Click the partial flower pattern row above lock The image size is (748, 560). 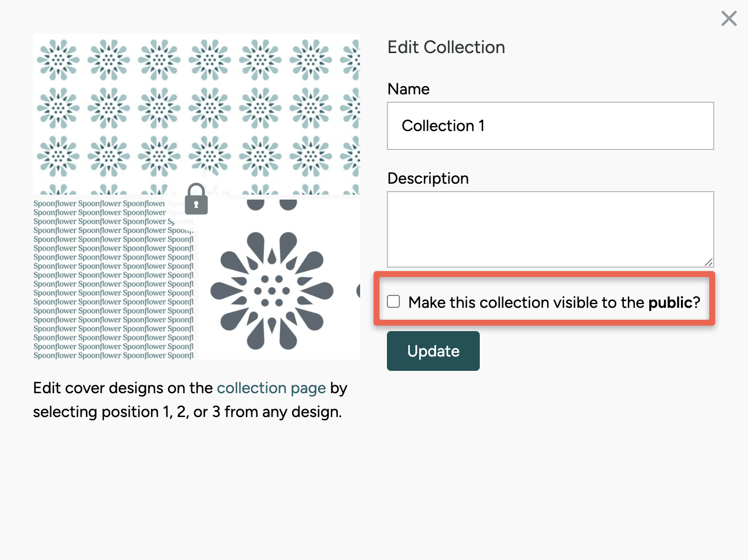click(109, 190)
